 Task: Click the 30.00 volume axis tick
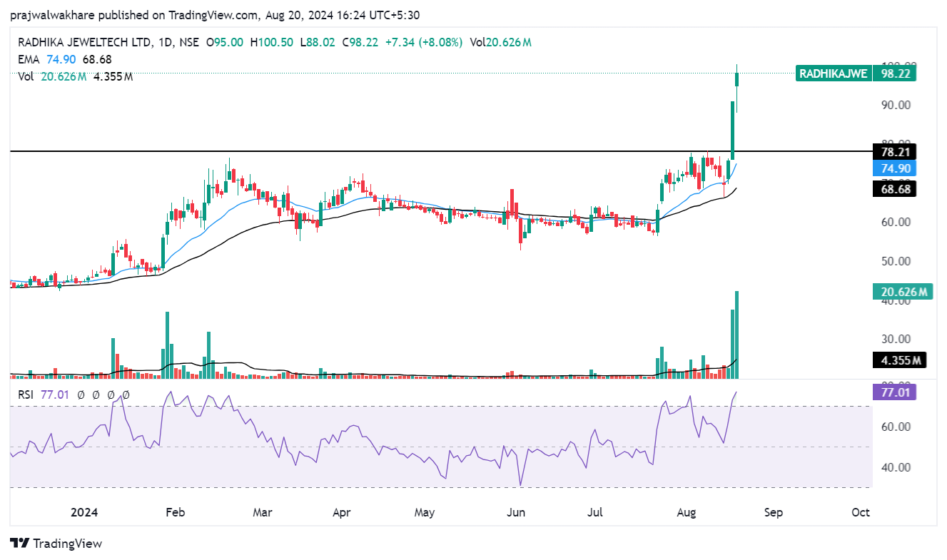[895, 339]
